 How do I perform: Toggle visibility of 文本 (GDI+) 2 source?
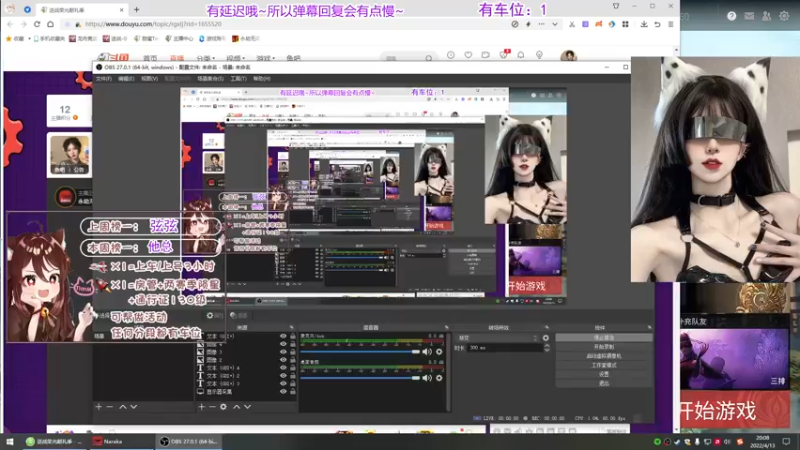click(x=283, y=376)
